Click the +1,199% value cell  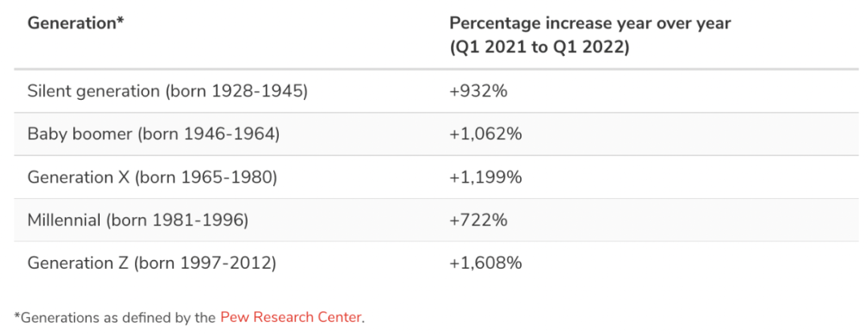tap(485, 177)
